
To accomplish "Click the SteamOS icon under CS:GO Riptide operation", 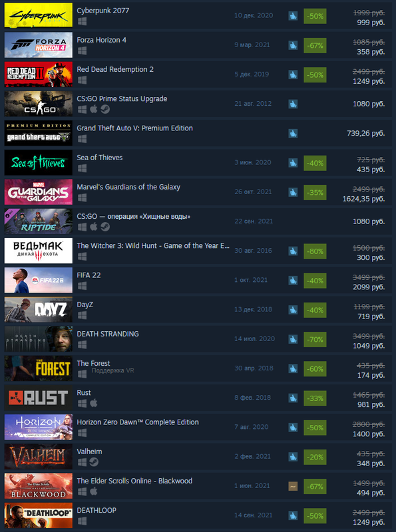I will [105, 227].
